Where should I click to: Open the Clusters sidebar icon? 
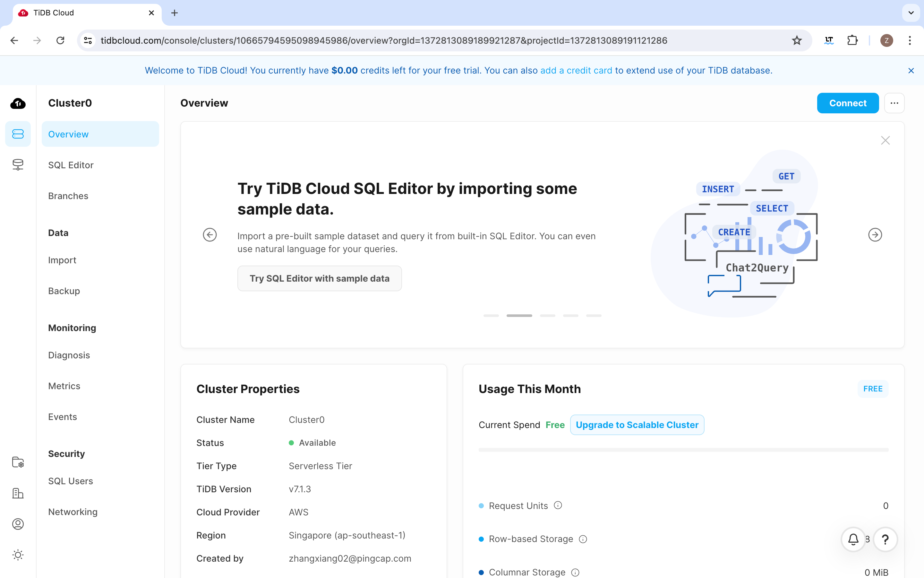pyautogui.click(x=18, y=134)
